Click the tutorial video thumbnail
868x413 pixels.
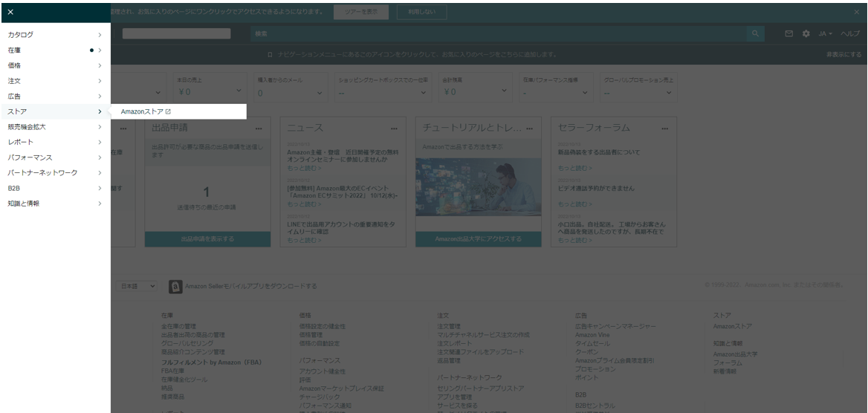coord(479,187)
